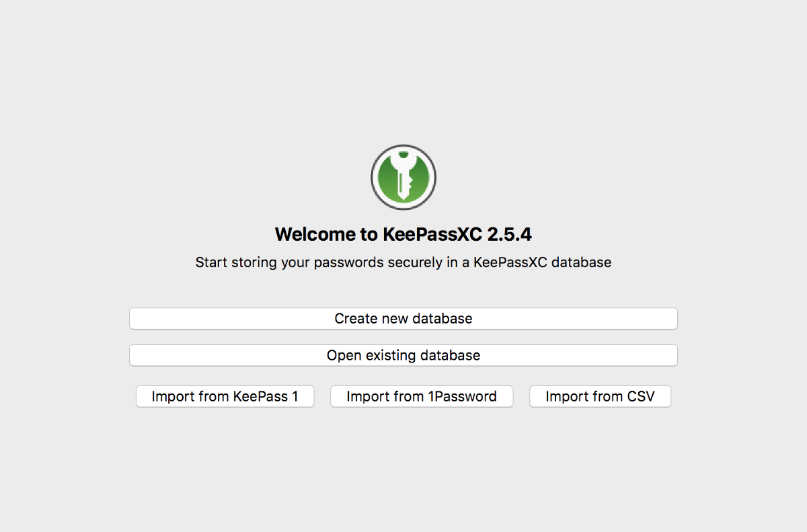
Task: Click the circular KeePassXC application icon
Action: pyautogui.click(x=403, y=177)
